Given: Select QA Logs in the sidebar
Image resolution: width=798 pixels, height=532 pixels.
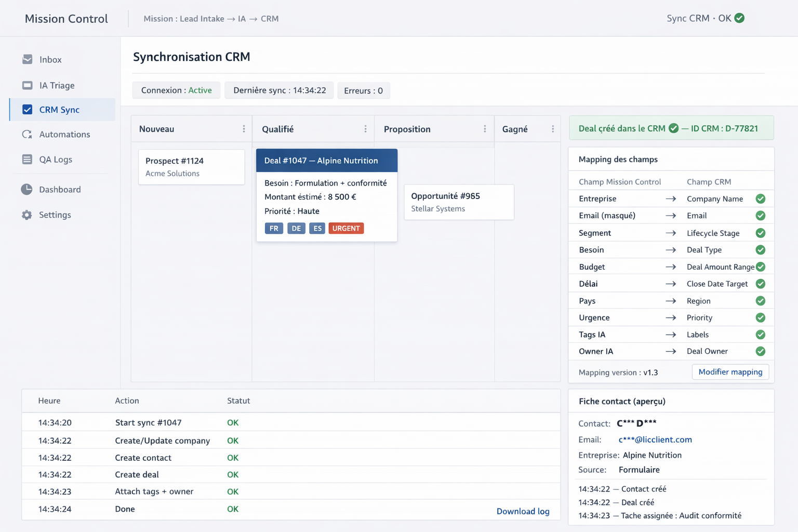Looking at the screenshot, I should 56,159.
